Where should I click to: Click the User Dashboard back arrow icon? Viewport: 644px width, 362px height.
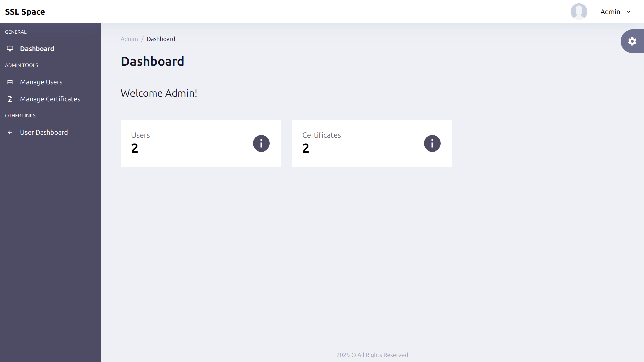[10, 132]
